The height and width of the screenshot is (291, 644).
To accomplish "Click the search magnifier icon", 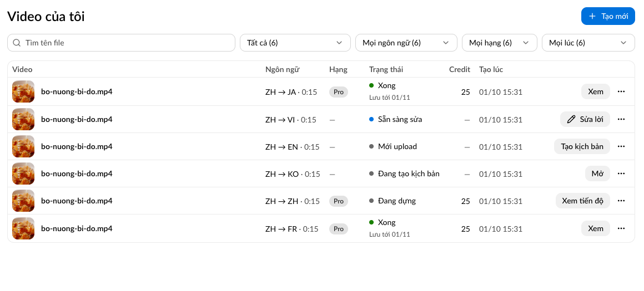I will (x=17, y=43).
